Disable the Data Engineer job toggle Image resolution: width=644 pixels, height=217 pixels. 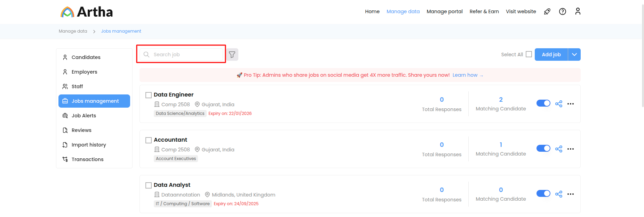543,103
